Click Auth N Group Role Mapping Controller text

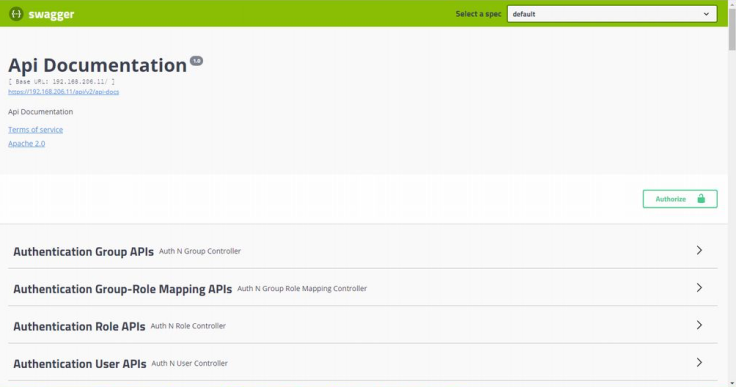pyautogui.click(x=302, y=288)
